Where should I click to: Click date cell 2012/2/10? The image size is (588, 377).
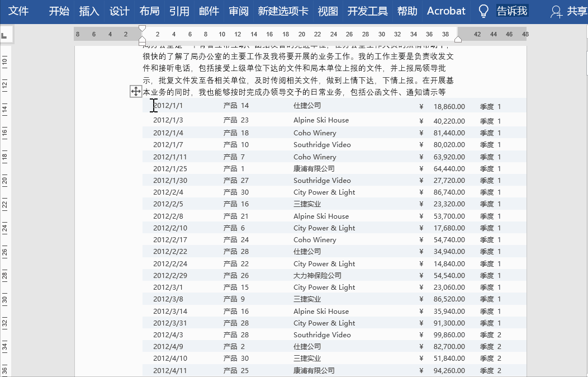(170, 228)
